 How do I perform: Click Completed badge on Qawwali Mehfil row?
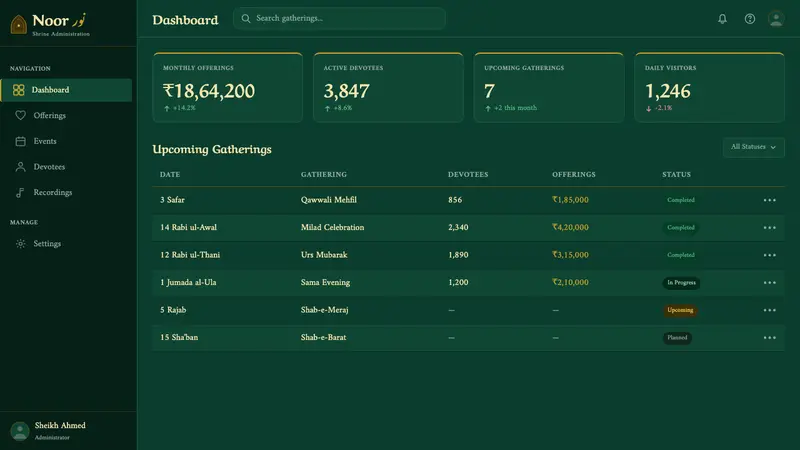[681, 200]
